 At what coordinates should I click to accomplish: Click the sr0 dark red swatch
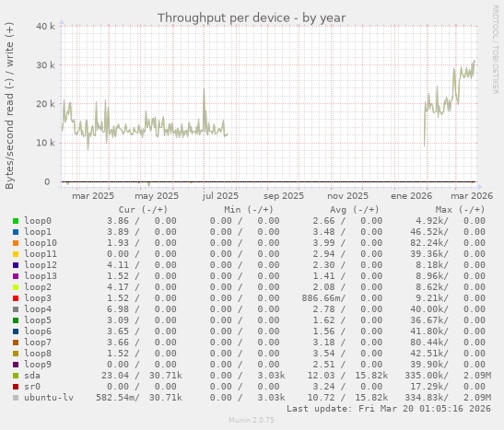click(x=16, y=387)
